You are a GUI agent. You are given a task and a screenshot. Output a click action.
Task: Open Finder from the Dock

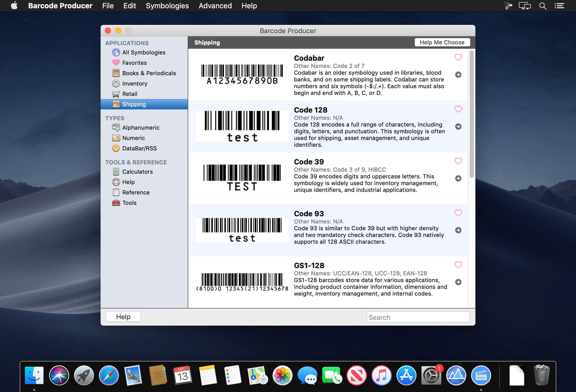(x=34, y=375)
